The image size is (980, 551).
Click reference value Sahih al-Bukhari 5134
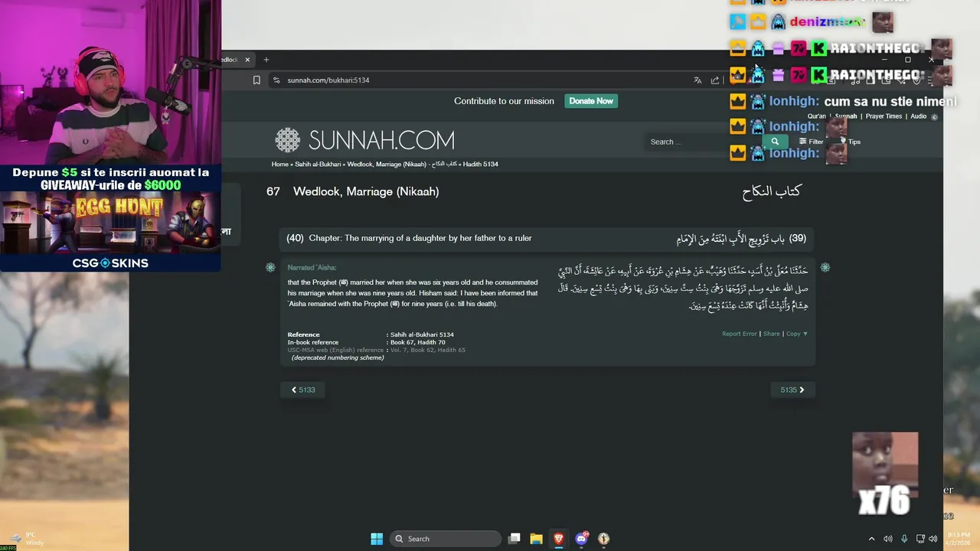(x=422, y=334)
